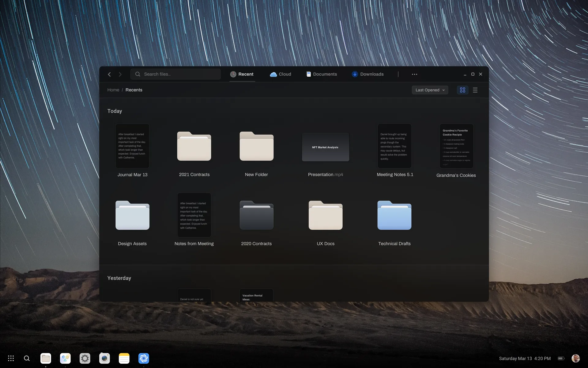Open the Last Opened sort dropdown
588x368 pixels.
(x=430, y=90)
